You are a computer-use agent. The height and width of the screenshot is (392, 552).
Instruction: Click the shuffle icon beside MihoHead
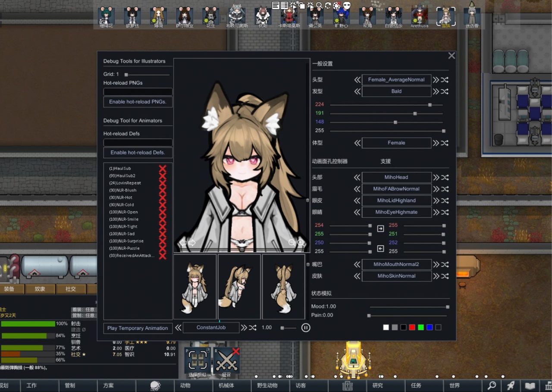click(445, 177)
